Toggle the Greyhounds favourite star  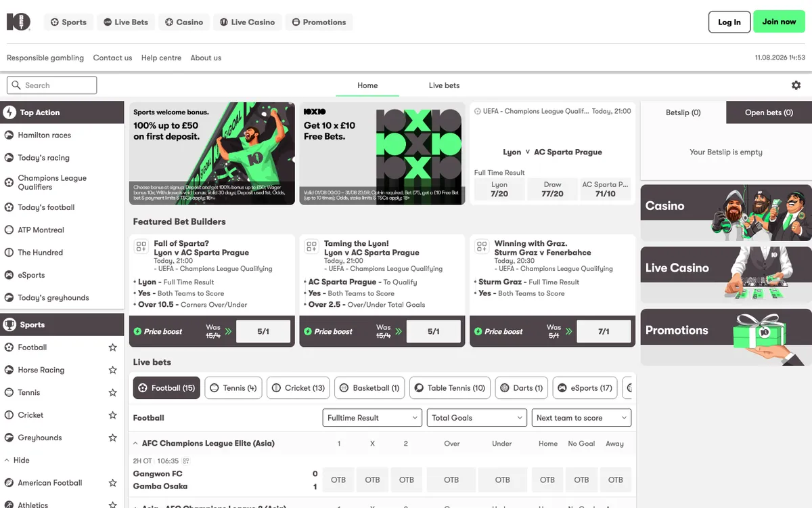[x=113, y=438]
